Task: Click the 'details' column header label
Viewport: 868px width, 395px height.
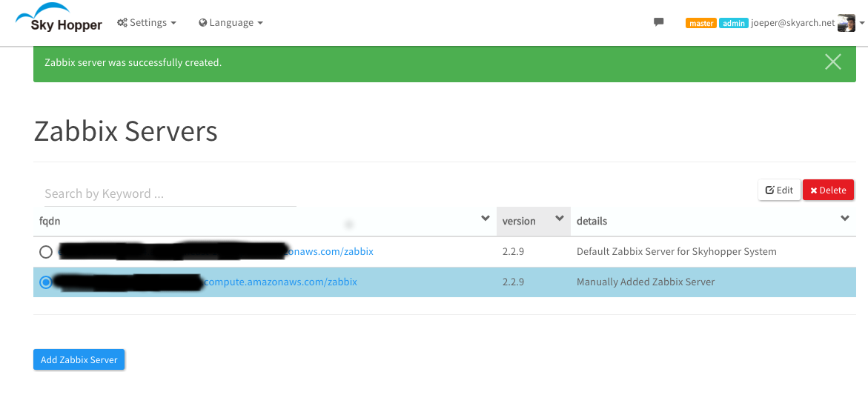Action: coord(592,222)
